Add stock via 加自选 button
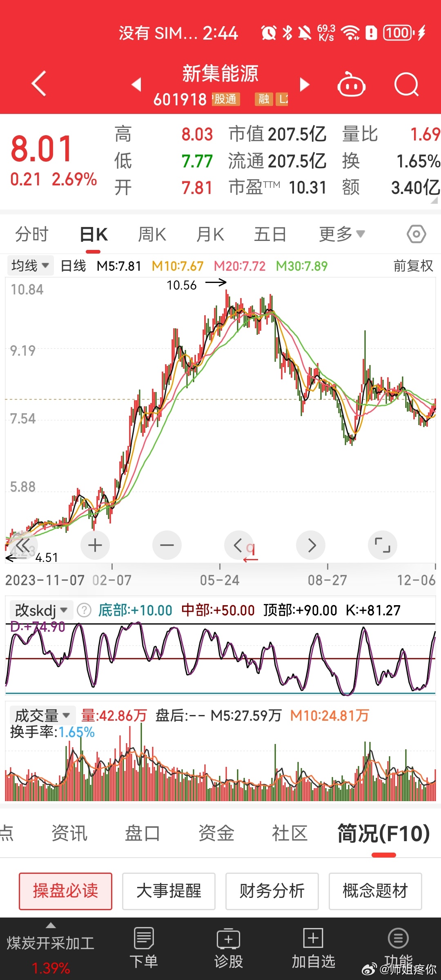The height and width of the screenshot is (980, 441). (x=313, y=948)
